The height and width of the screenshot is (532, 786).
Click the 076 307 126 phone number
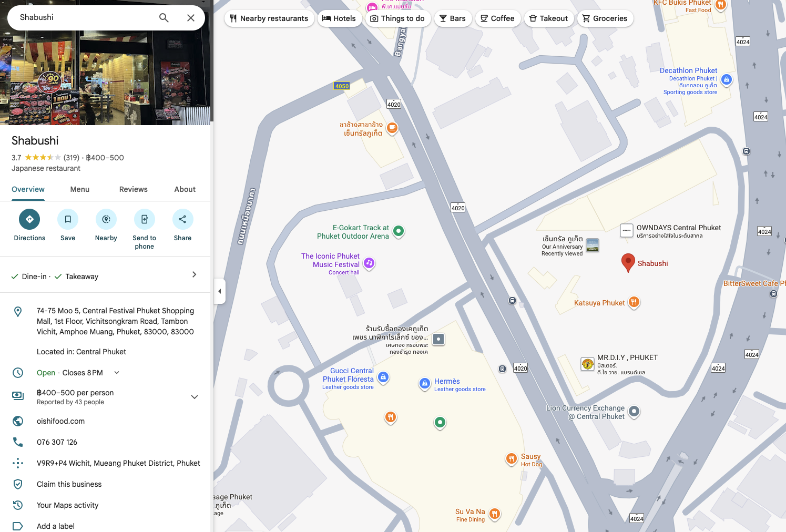[x=57, y=442]
